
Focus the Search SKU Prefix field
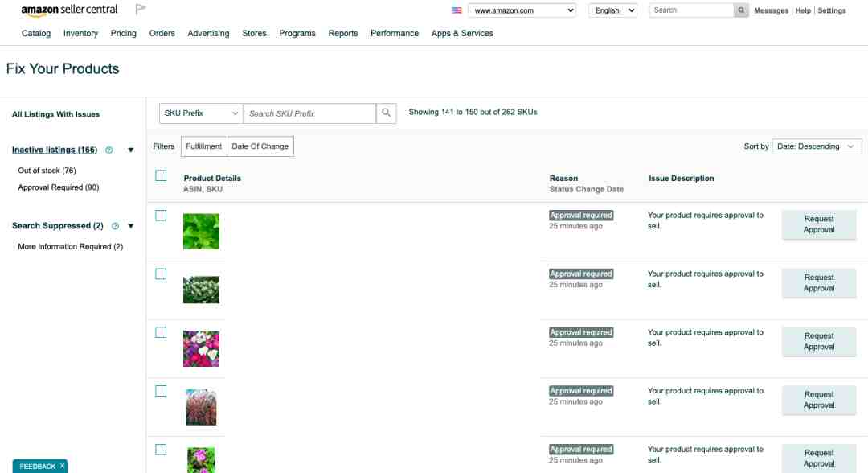click(x=309, y=113)
